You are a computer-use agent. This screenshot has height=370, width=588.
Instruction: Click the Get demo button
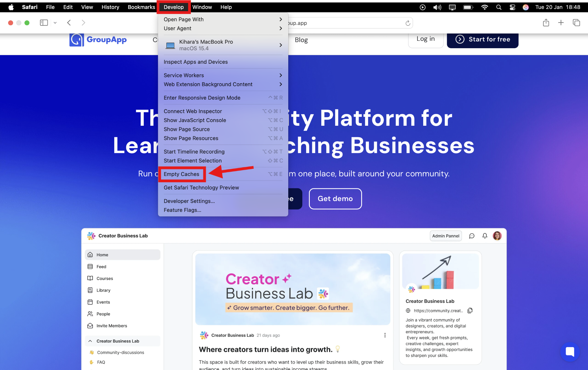click(x=335, y=199)
